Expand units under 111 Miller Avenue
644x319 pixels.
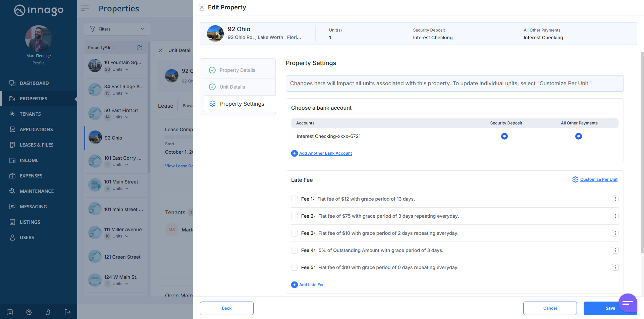pos(127,236)
